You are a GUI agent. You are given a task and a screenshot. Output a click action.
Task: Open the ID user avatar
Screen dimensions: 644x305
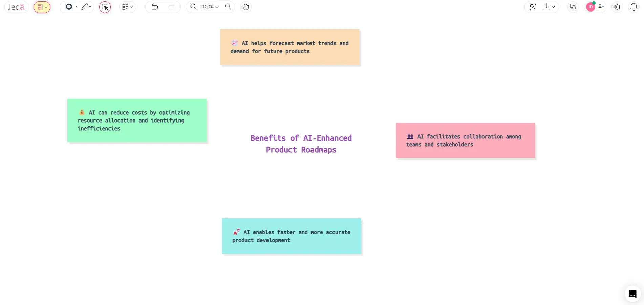[x=590, y=7]
